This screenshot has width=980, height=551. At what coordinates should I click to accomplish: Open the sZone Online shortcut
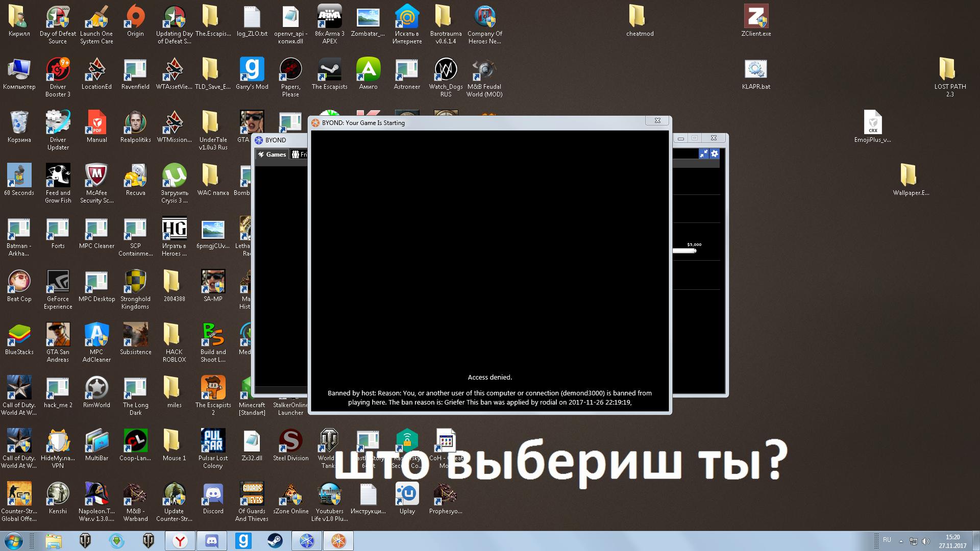coord(290,498)
